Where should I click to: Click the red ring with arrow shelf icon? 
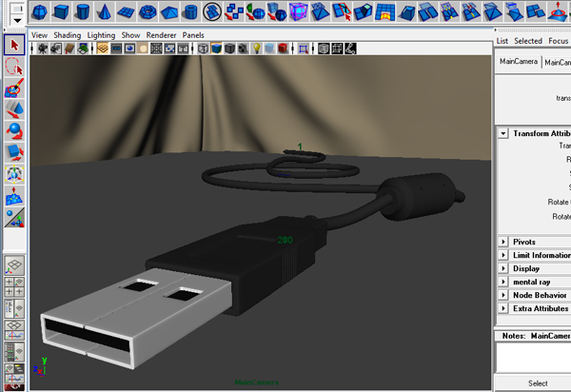coord(558,11)
